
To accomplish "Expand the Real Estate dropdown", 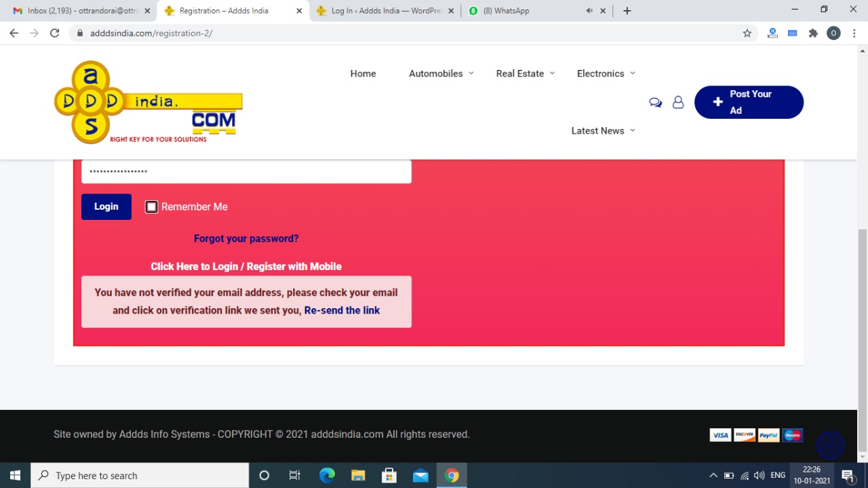I will tap(526, 73).
